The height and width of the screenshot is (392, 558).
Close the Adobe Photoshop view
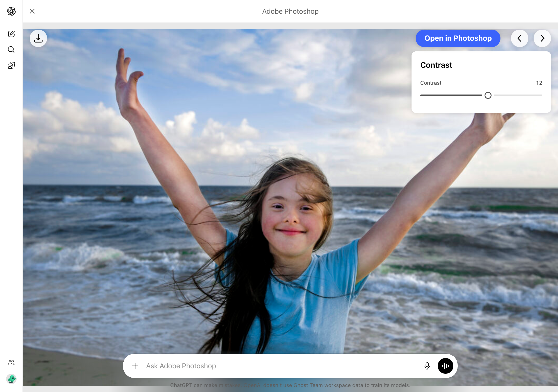[x=32, y=11]
